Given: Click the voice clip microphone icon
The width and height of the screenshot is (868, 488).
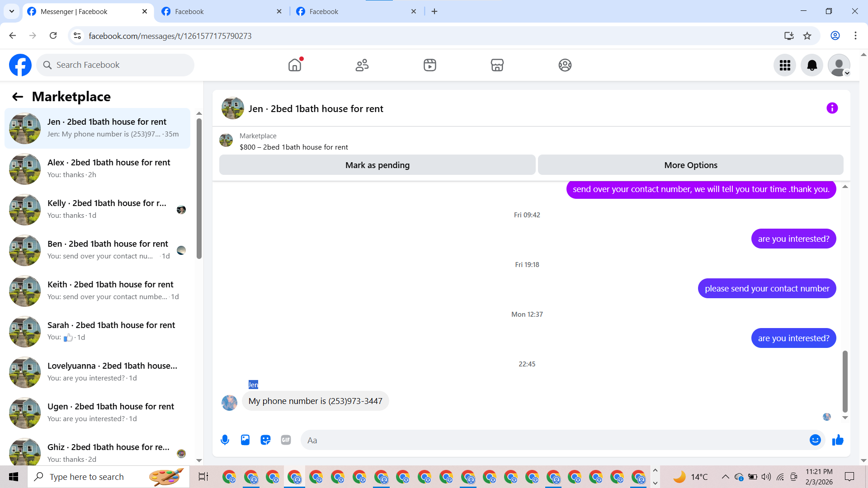Looking at the screenshot, I should click(x=225, y=440).
